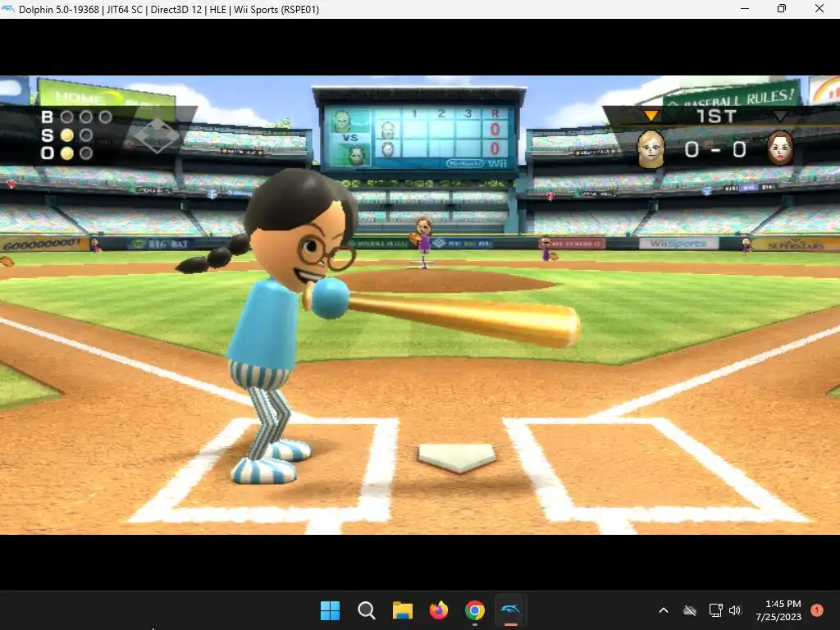Click the Wii Sports outfield wall banner
The image size is (840, 630).
678,244
